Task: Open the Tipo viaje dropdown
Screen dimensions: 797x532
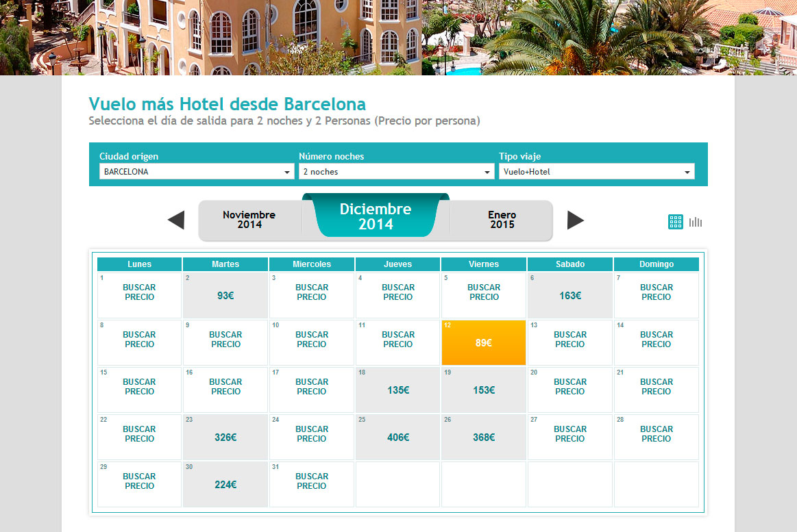Action: tap(596, 172)
